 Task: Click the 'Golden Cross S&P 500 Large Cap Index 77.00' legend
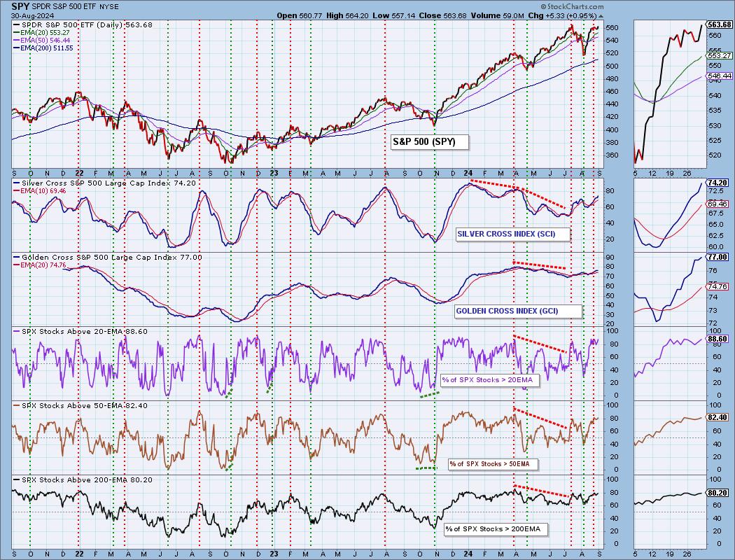click(x=108, y=258)
